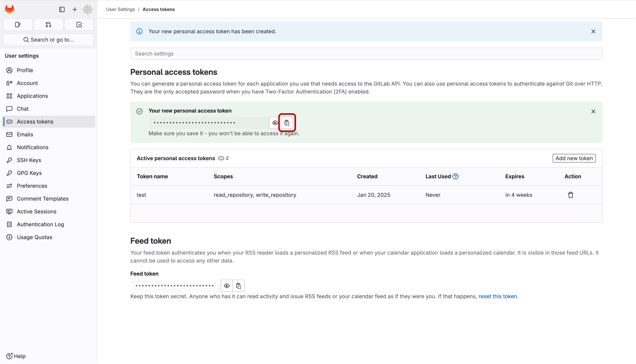Open the to-do list icon
The height and width of the screenshot is (364, 636).
coord(79,25)
